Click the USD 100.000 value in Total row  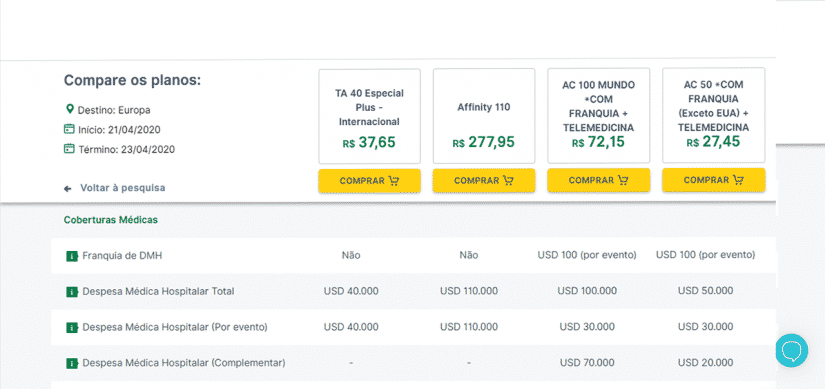(x=587, y=291)
